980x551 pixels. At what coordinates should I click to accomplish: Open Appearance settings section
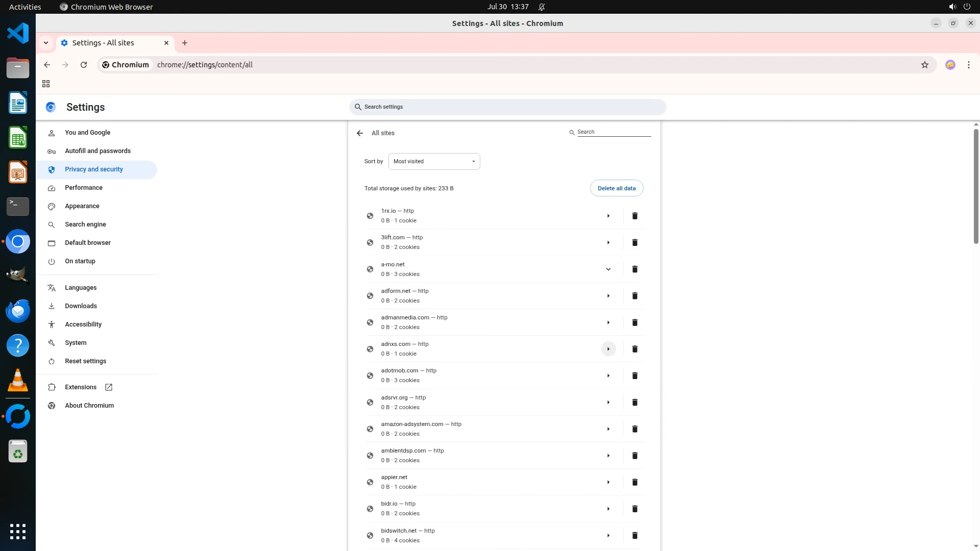click(x=82, y=206)
